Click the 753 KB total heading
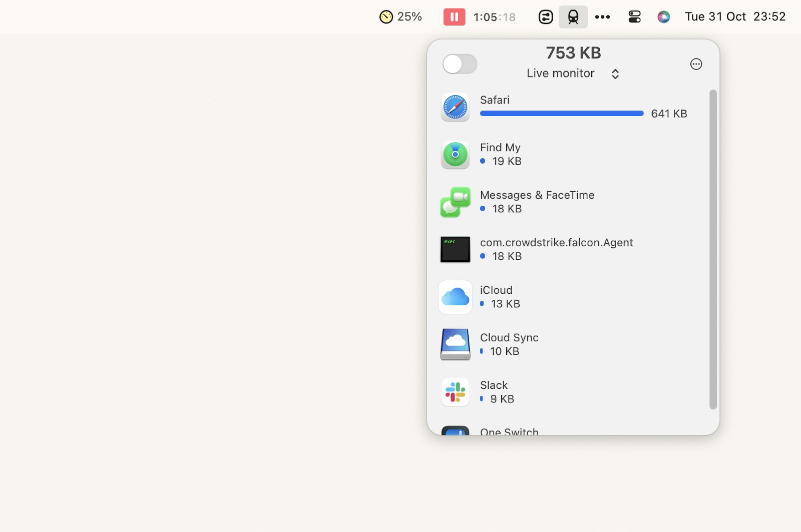Screen dimensions: 801x532 573,53
